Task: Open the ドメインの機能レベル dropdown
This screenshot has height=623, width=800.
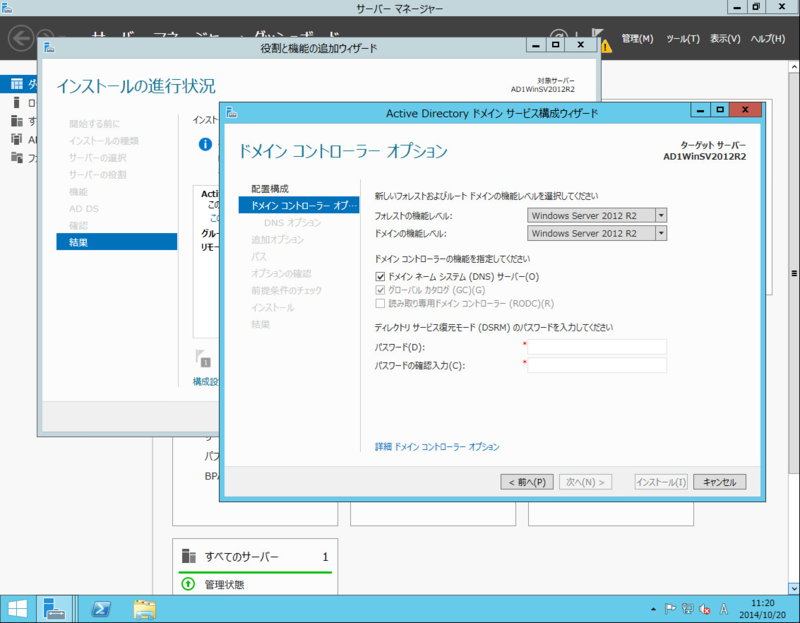Action: (661, 233)
